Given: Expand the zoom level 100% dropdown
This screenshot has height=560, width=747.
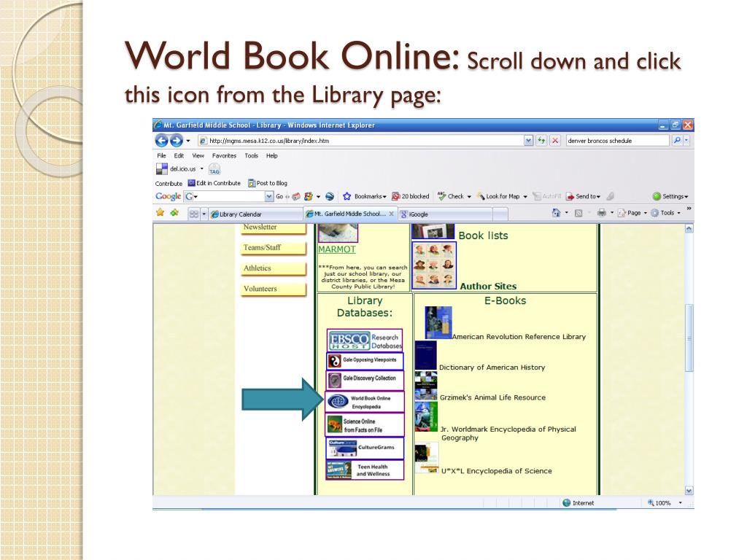Looking at the screenshot, I should click(681, 503).
